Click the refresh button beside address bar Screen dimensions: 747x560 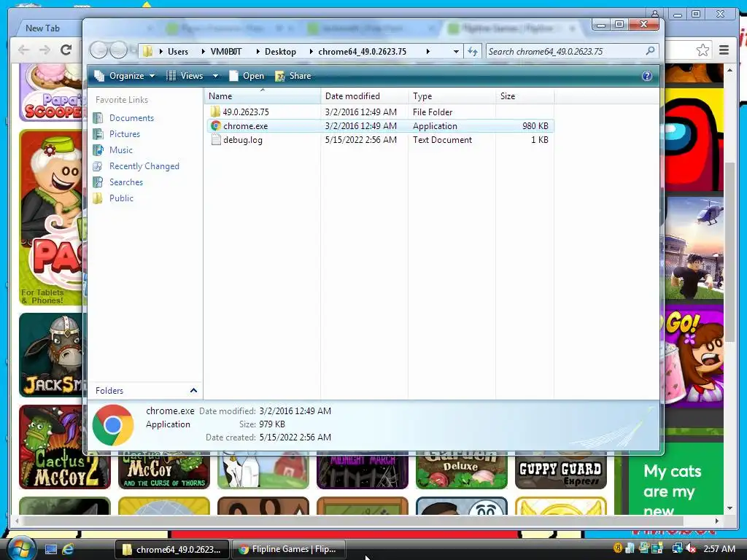click(x=473, y=51)
